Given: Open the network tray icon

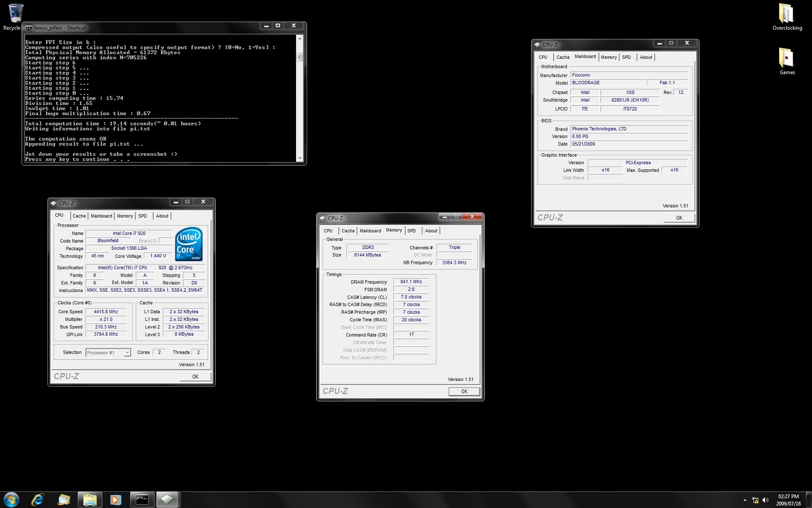Looking at the screenshot, I should click(755, 500).
